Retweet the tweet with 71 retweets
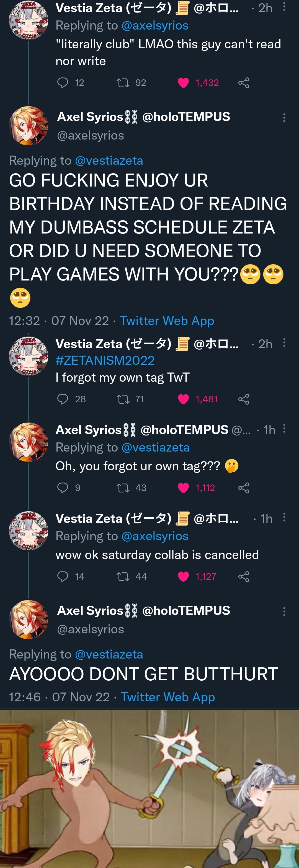299x868 pixels. pyautogui.click(x=123, y=399)
